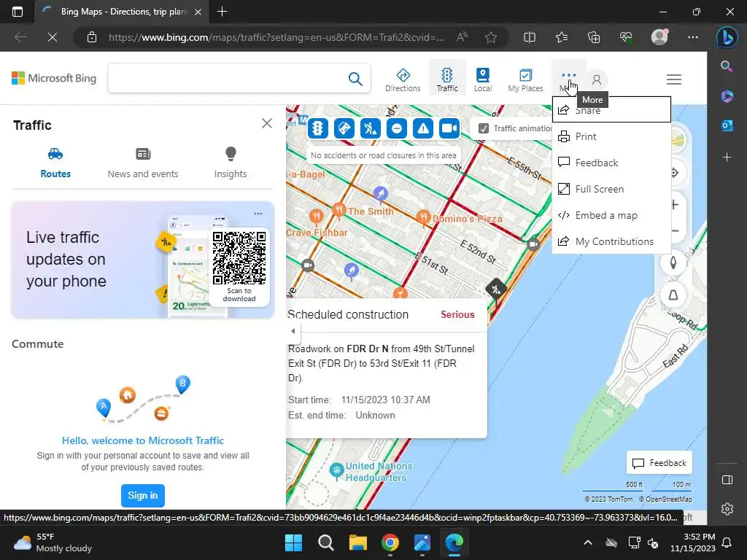Viewport: 747px width, 560px height.
Task: Click the browser address bar URL
Action: (x=276, y=37)
